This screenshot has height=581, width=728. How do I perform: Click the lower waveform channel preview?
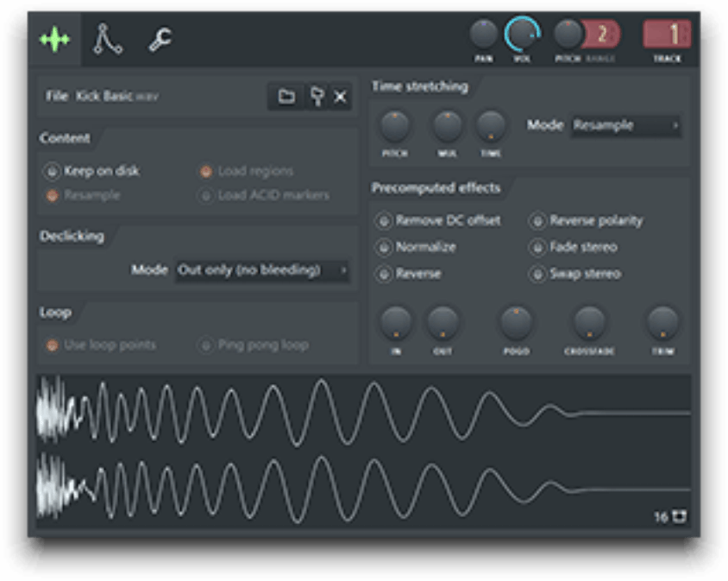363,488
